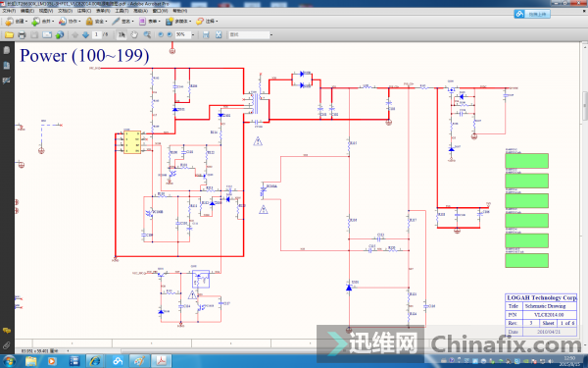Click the Secure lock task button
Screen dimensions: 588x368
coord(96,22)
